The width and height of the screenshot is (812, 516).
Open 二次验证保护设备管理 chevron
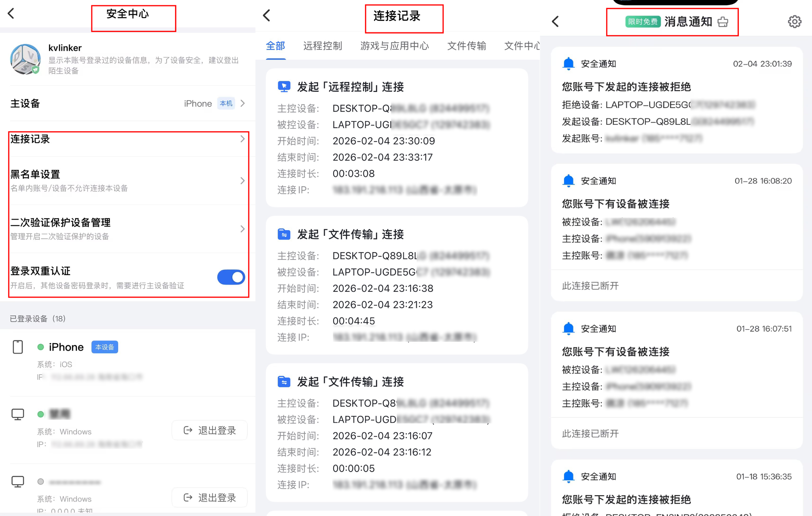(243, 229)
